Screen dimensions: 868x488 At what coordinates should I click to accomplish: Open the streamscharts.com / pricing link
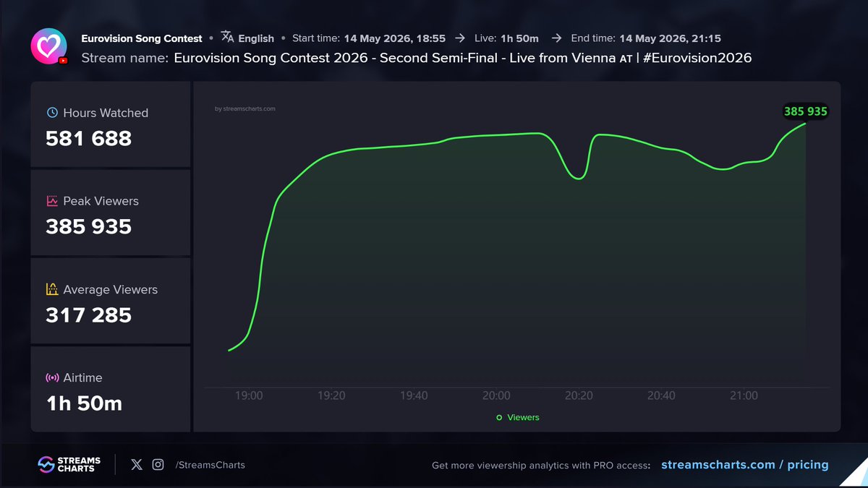point(745,465)
